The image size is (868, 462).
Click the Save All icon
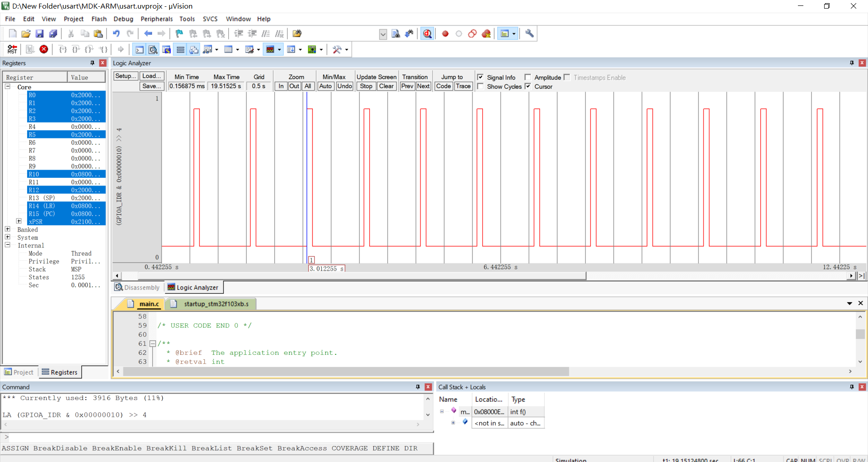pyautogui.click(x=53, y=33)
